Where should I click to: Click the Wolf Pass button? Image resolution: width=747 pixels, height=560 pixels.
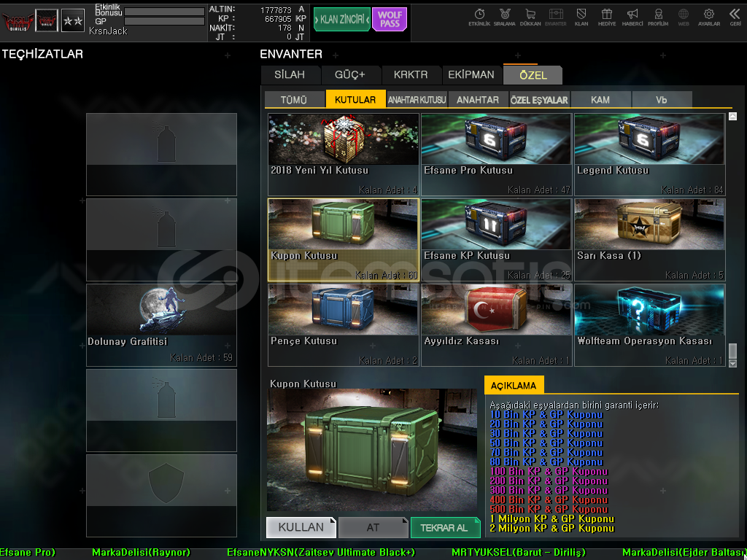click(390, 19)
